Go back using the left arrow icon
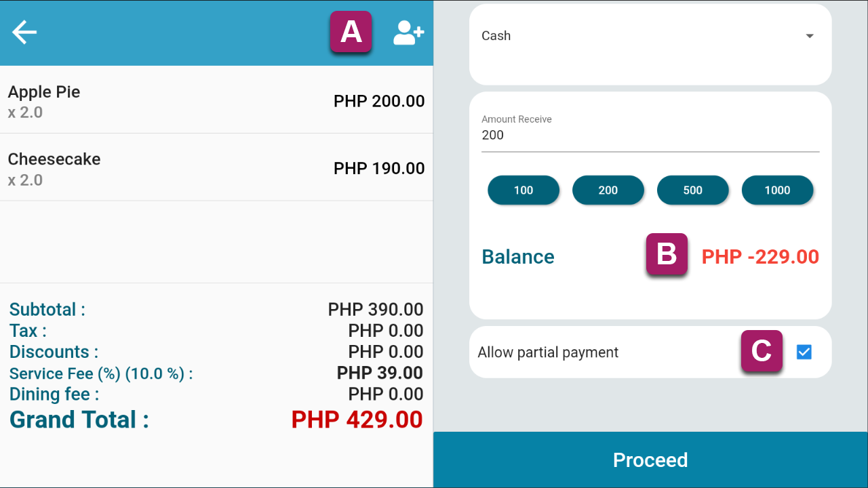 24,32
